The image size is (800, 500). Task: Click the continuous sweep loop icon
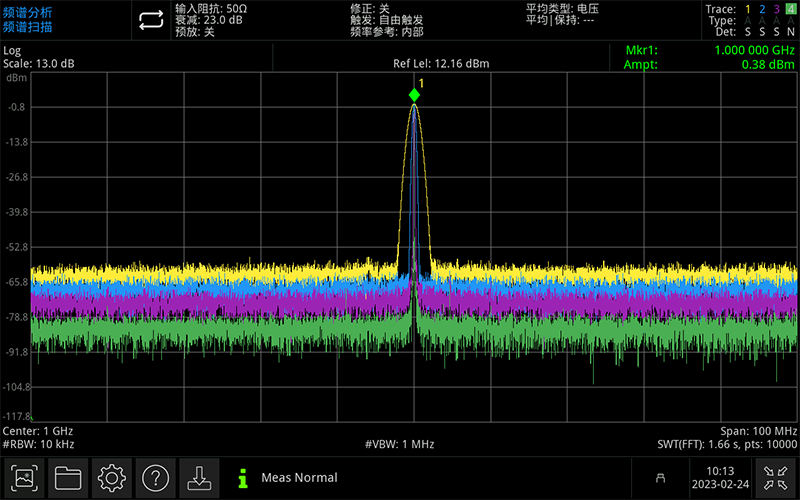click(149, 20)
